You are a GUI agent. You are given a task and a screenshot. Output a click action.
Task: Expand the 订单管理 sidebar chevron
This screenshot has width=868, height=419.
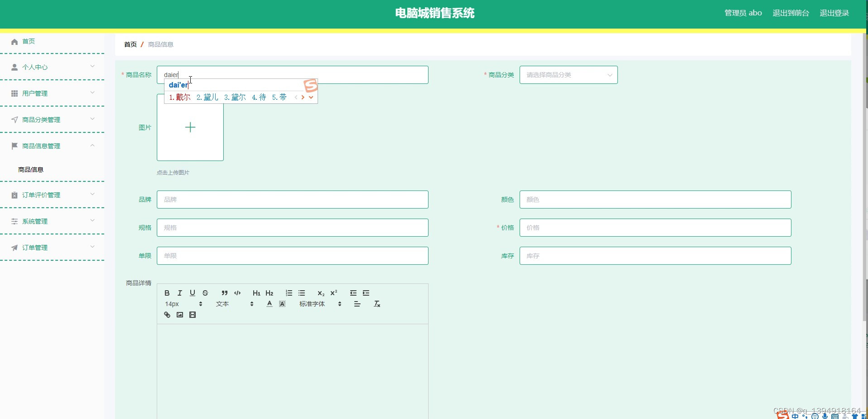pos(92,247)
